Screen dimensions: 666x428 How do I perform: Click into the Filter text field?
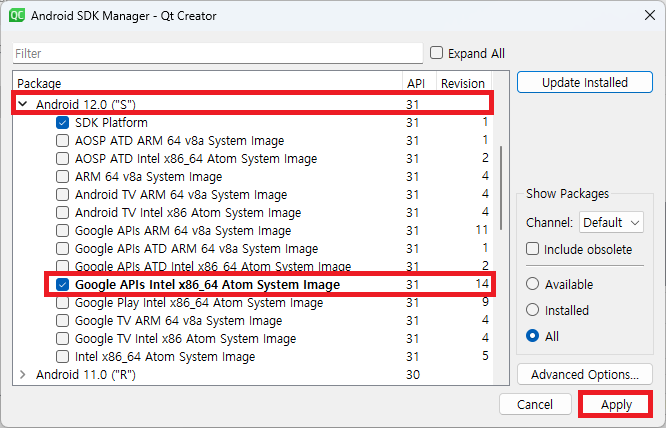[217, 54]
